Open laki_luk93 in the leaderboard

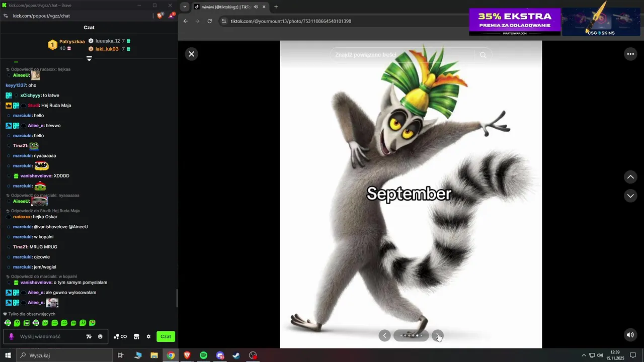[107, 49]
